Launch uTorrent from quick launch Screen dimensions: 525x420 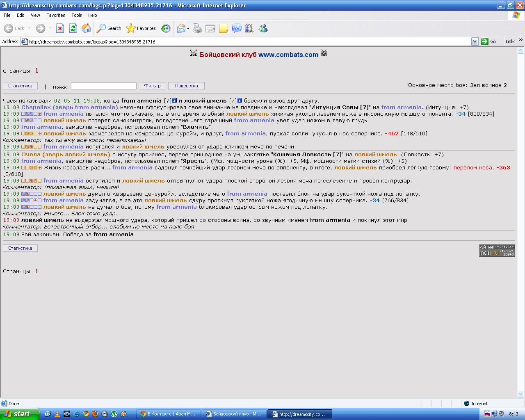[x=114, y=414]
